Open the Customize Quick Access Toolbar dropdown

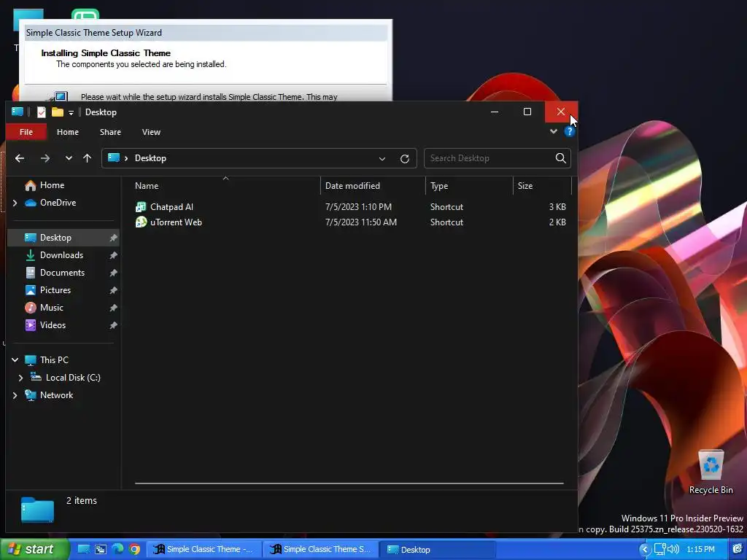[71, 112]
